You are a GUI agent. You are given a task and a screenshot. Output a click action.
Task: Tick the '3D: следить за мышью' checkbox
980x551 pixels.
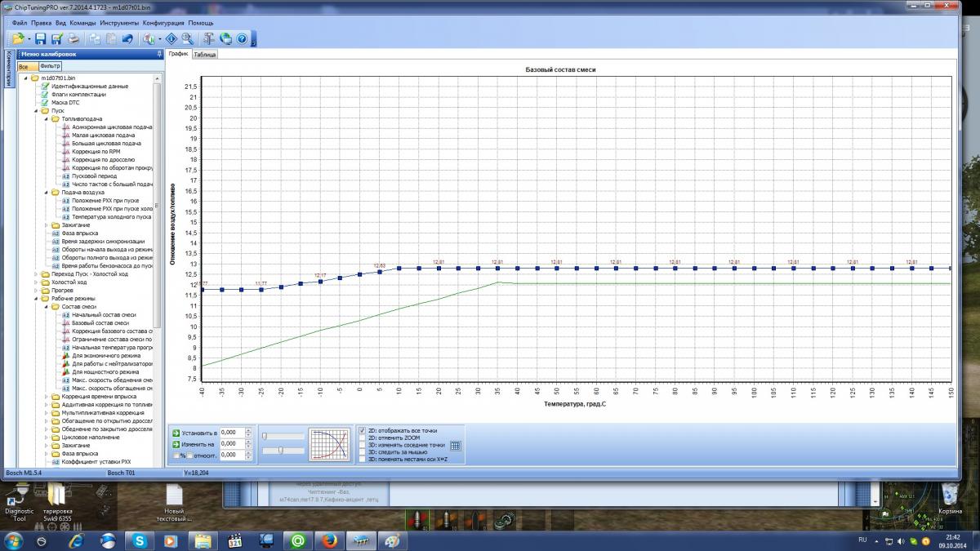(x=363, y=452)
